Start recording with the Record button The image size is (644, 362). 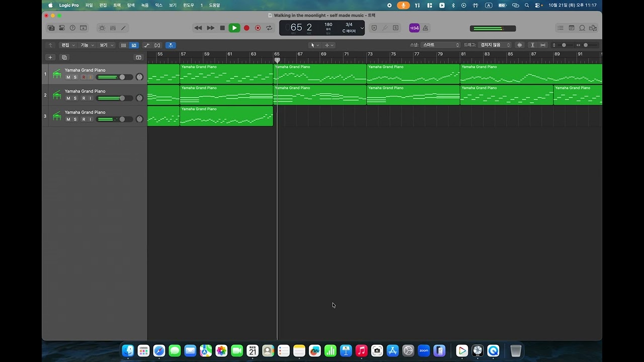click(247, 28)
